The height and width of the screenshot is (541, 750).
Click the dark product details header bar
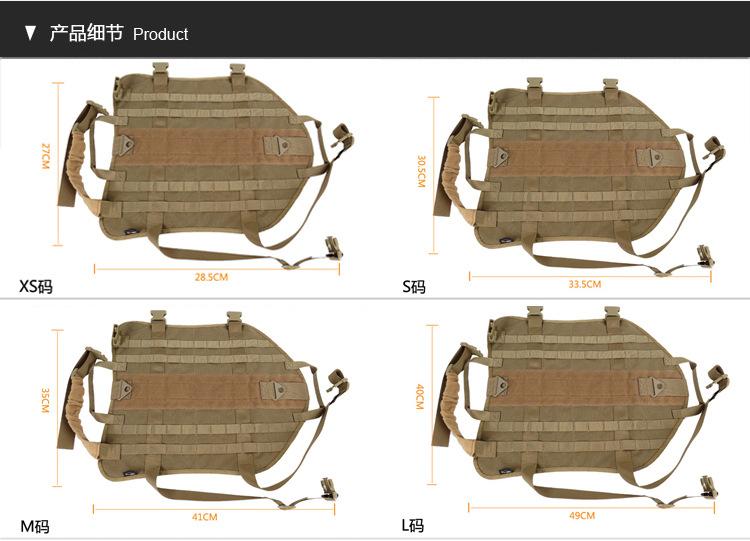point(375,30)
